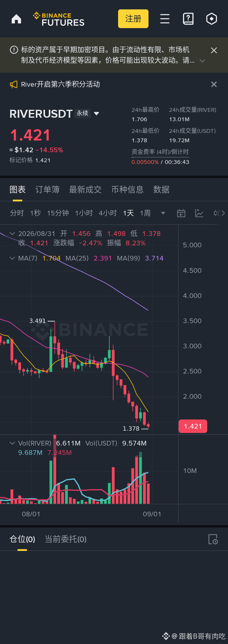
Task: Tap the 24h最低价 label
Action: (x=146, y=131)
